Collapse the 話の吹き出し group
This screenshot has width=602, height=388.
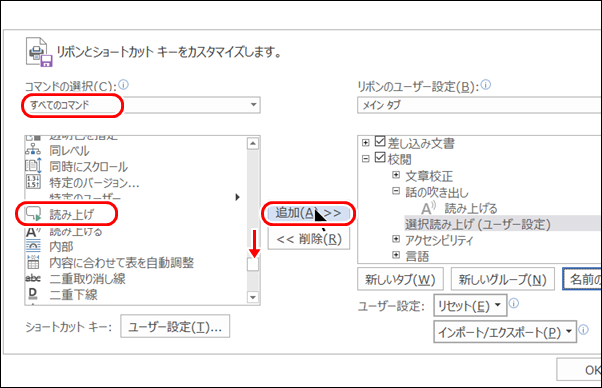(396, 191)
